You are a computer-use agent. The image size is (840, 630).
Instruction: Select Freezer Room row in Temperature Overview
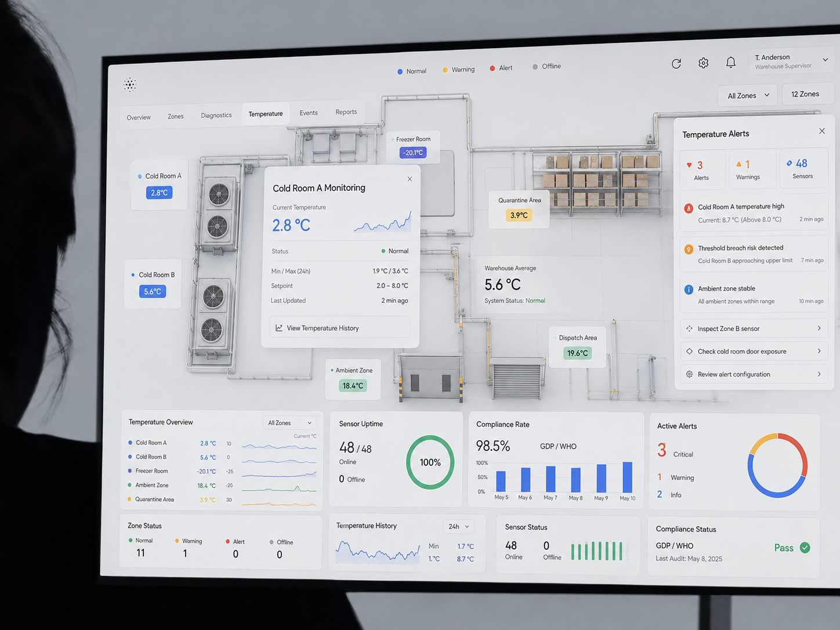click(x=222, y=471)
